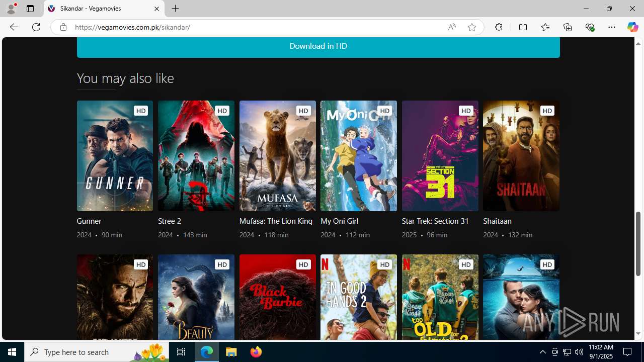Add this page to favorites star

pos(471,27)
